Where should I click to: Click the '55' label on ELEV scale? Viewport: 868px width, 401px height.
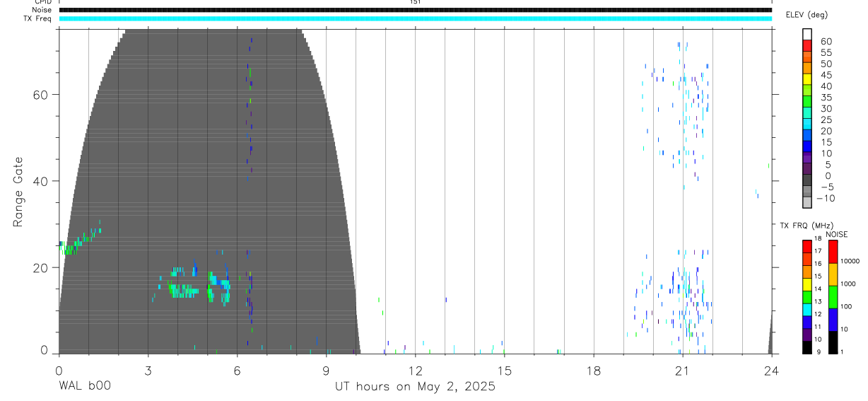point(826,52)
